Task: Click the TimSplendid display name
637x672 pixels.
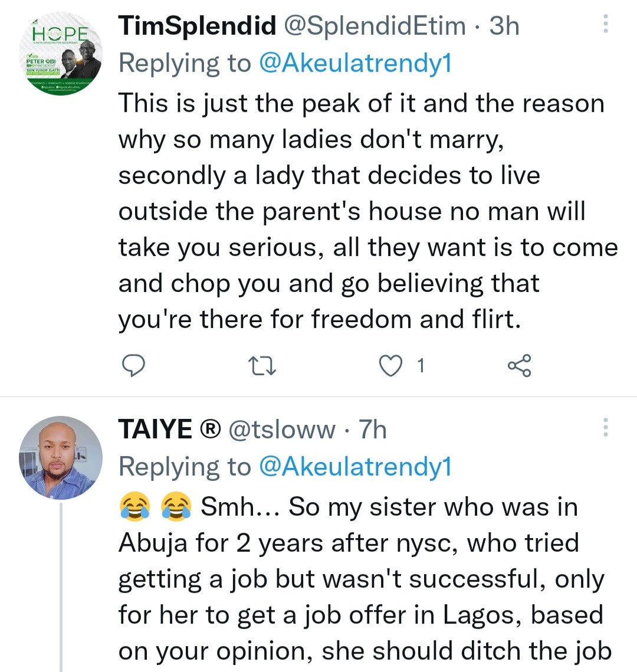Action: click(197, 26)
